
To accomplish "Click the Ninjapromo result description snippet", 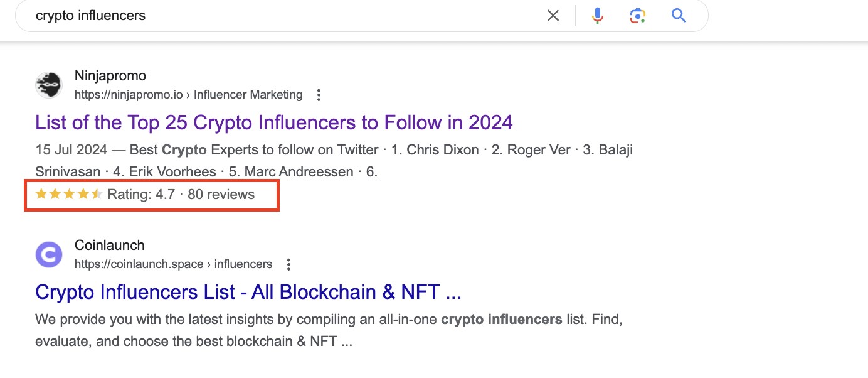I will (x=334, y=161).
